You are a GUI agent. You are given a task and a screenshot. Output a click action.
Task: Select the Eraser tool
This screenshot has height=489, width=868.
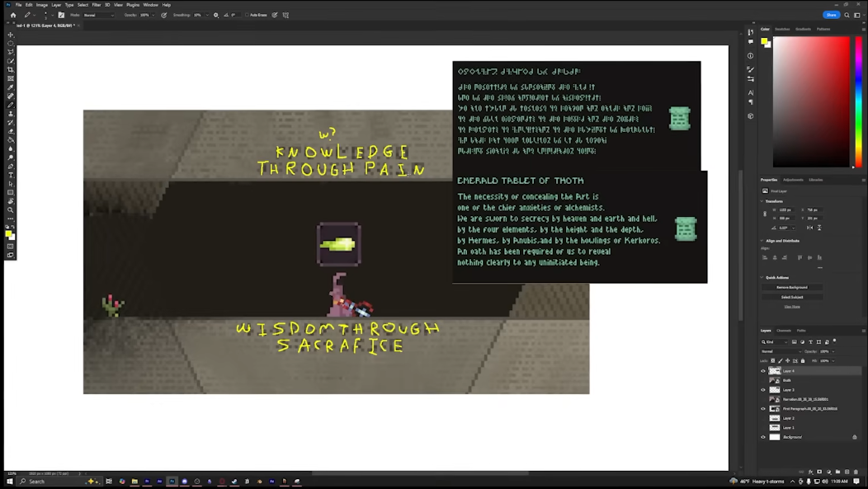coord(11,132)
